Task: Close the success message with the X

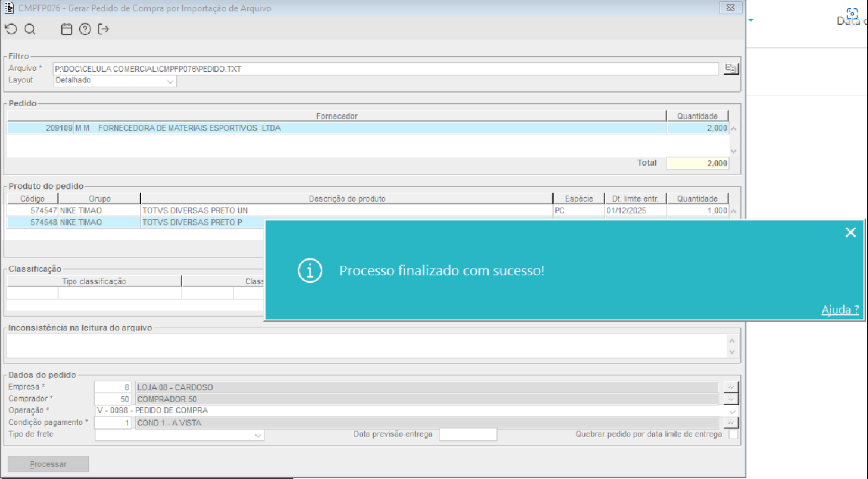Action: point(850,233)
